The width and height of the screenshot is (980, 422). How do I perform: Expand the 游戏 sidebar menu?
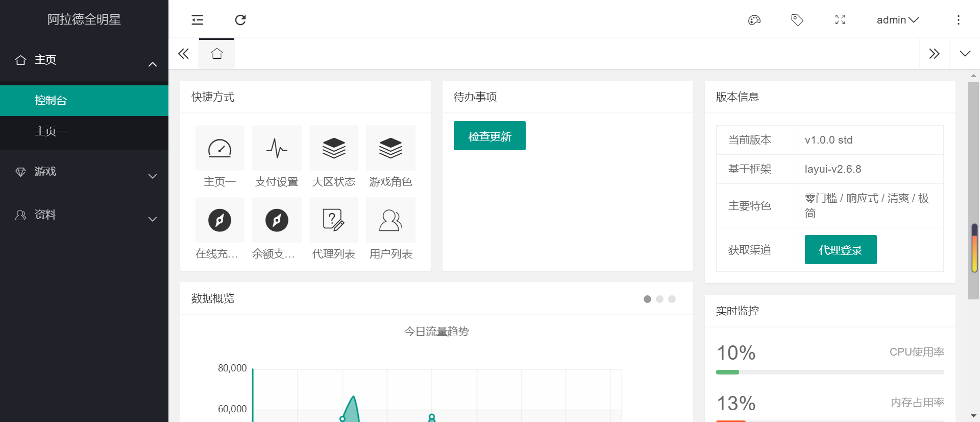[x=84, y=172]
